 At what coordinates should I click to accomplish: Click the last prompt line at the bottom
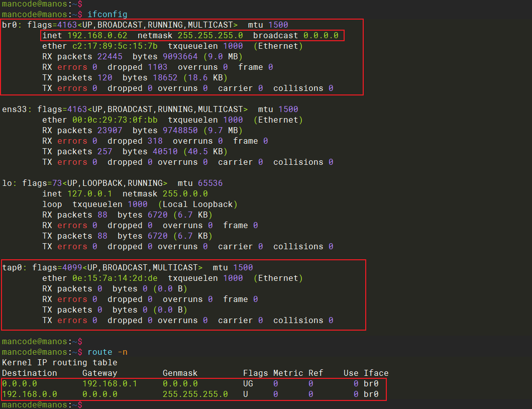coord(41,404)
